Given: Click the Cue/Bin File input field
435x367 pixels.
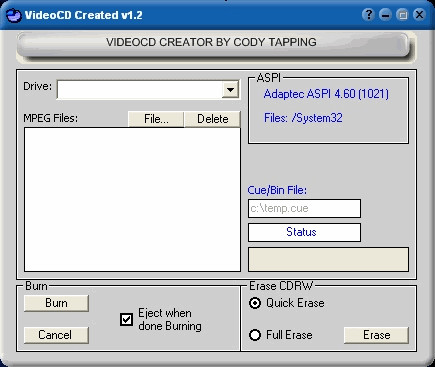Looking at the screenshot, I should pos(304,208).
